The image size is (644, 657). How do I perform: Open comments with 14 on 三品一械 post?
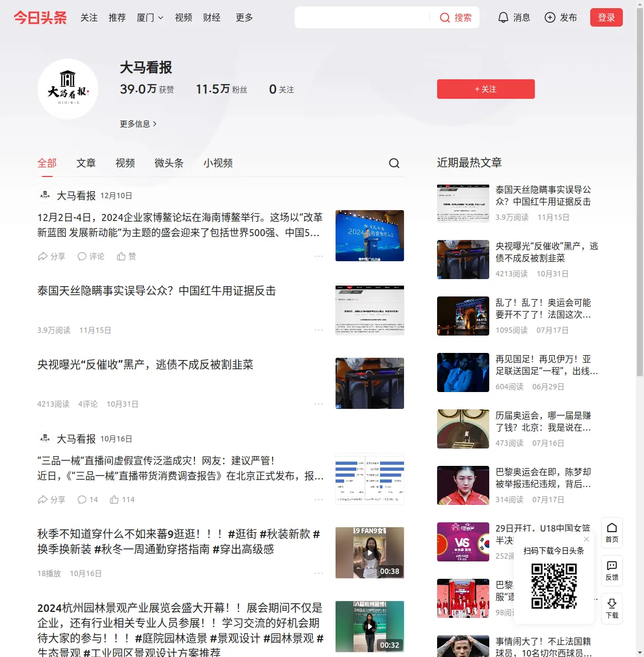[87, 500]
